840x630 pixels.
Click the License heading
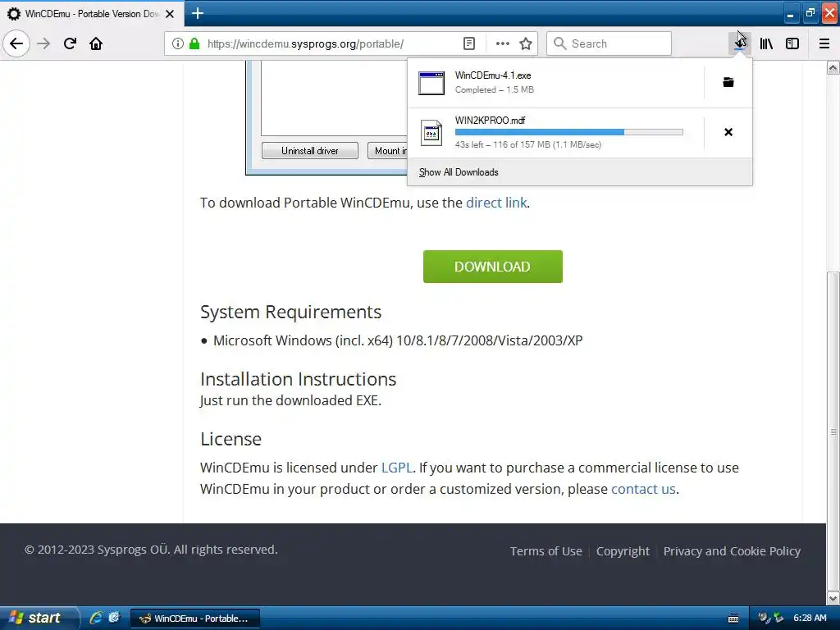(231, 439)
